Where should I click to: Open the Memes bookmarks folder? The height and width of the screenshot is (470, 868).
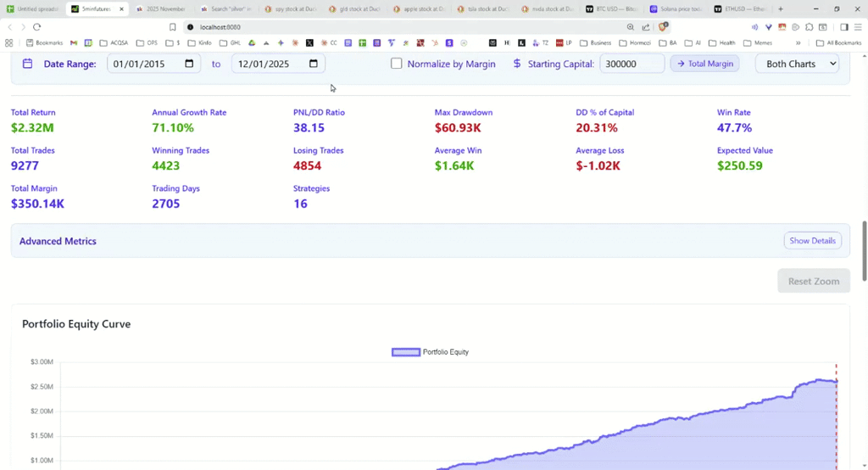tap(758, 42)
